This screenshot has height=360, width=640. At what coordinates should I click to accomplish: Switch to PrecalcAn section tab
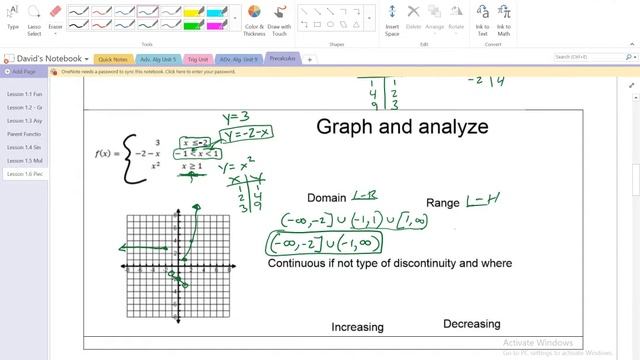282,59
